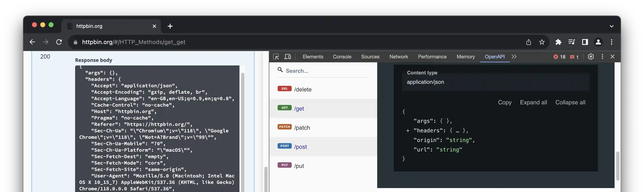
Task: Click the "Response body" heading
Action: pos(94,60)
